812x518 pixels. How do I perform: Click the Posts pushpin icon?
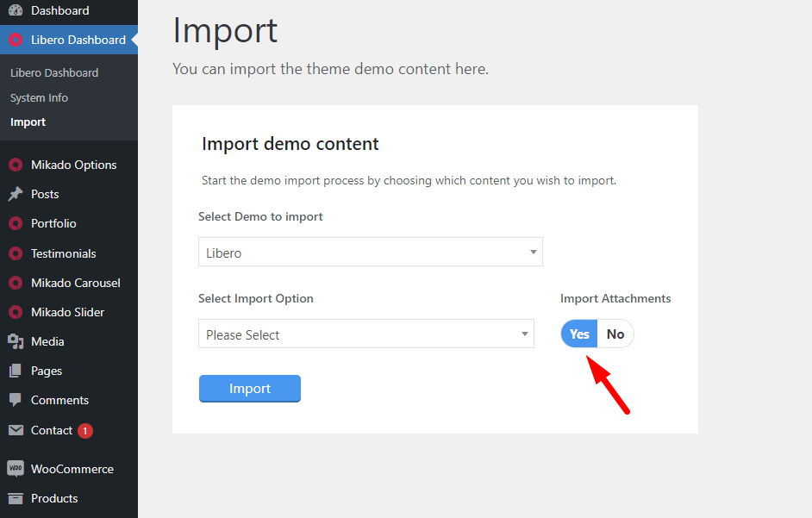click(16, 194)
